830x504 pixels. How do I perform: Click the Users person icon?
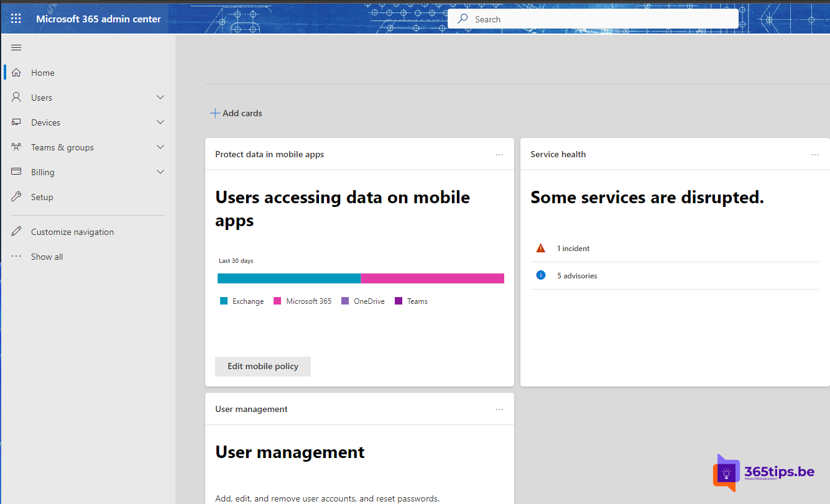16,98
